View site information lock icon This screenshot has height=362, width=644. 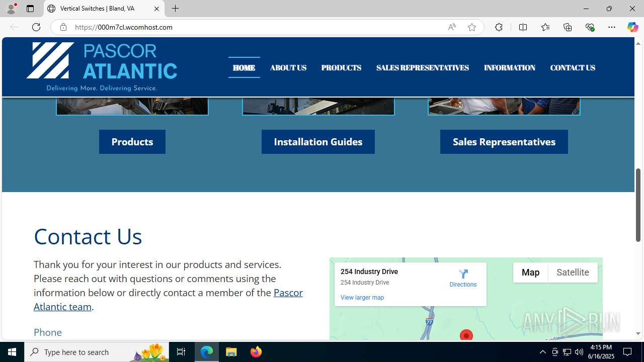click(x=63, y=27)
